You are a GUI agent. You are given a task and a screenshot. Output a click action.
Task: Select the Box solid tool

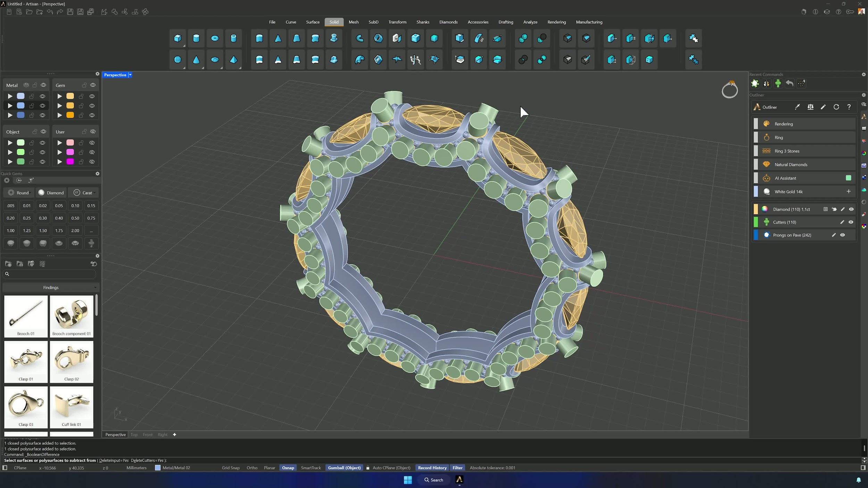coord(177,38)
